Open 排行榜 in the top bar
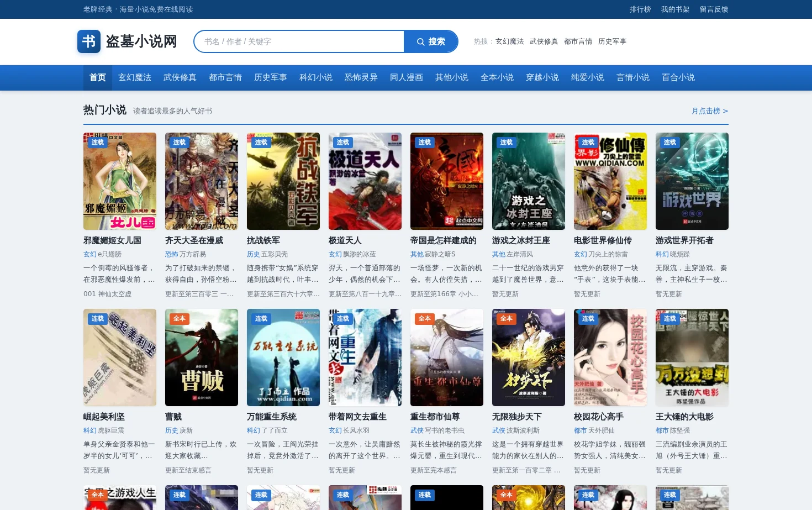Image resolution: width=812 pixels, height=510 pixels. [640, 9]
